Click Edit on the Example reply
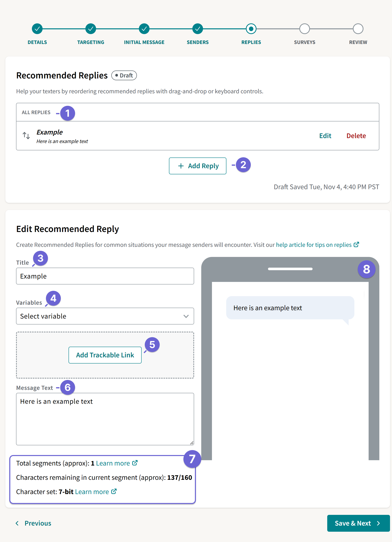 [x=325, y=136]
